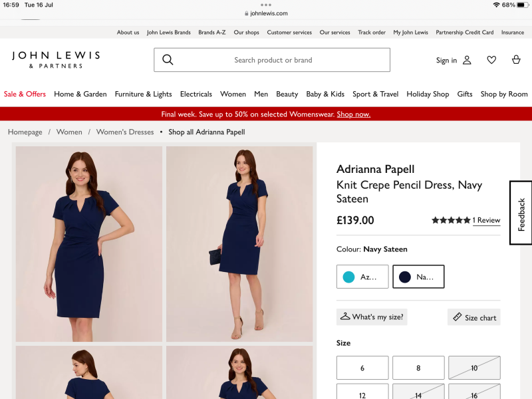The height and width of the screenshot is (399, 532).
Task: Click the search product or brand field
Action: [x=273, y=60]
